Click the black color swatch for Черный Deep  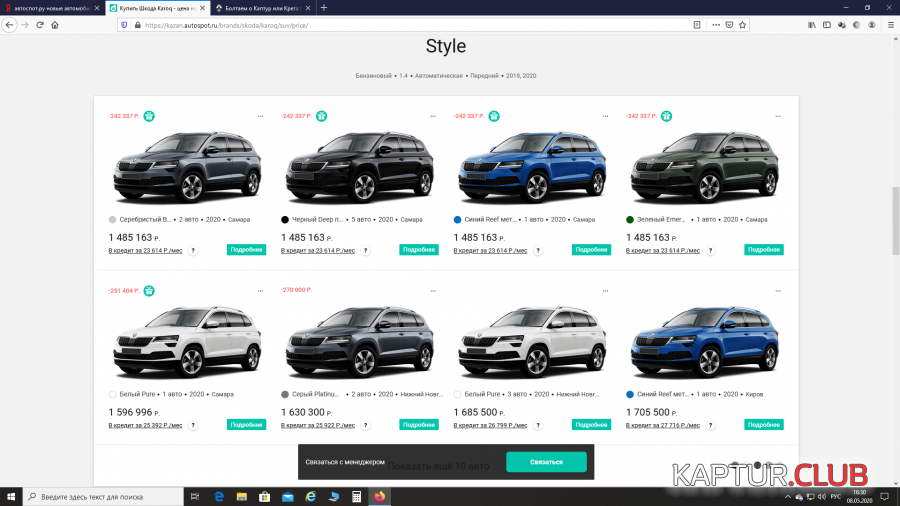[x=285, y=219]
